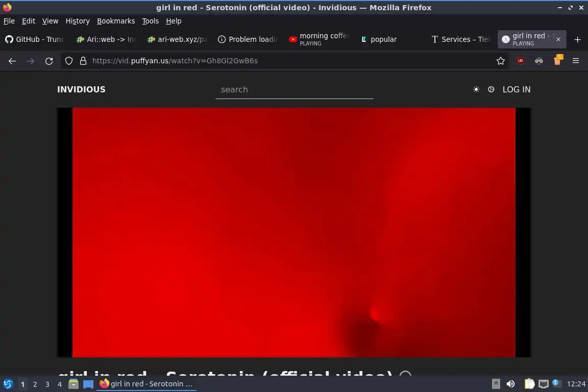View site security padlock info
Screen dimensions: 588x392
(83, 61)
